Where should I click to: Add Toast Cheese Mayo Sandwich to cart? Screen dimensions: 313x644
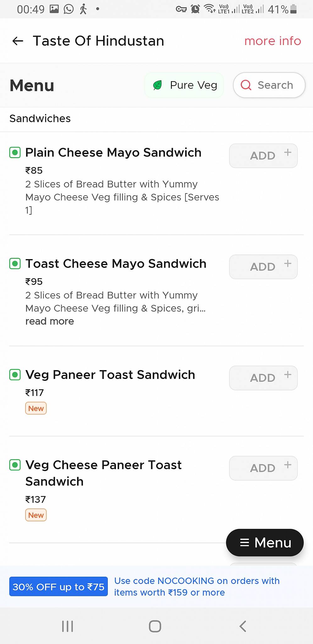(263, 267)
